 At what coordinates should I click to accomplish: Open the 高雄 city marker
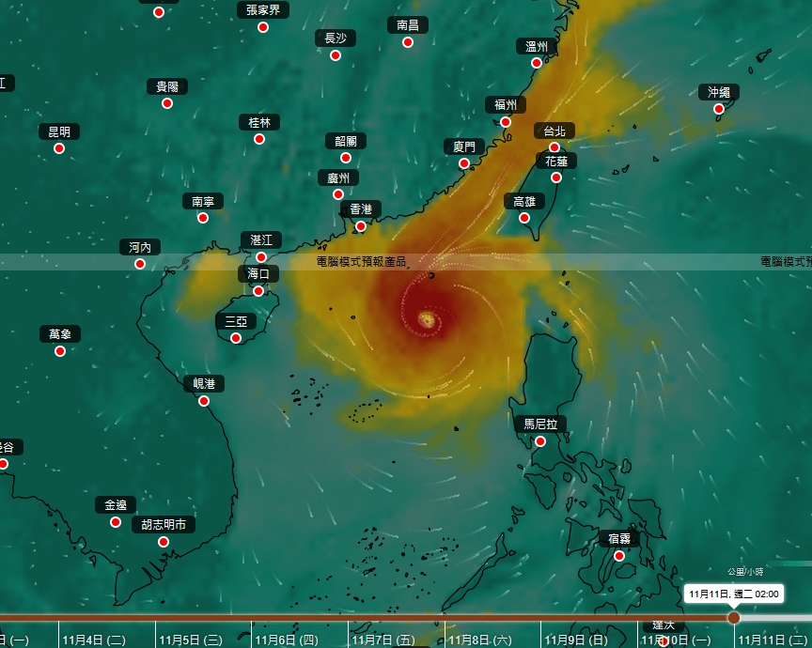point(524,218)
